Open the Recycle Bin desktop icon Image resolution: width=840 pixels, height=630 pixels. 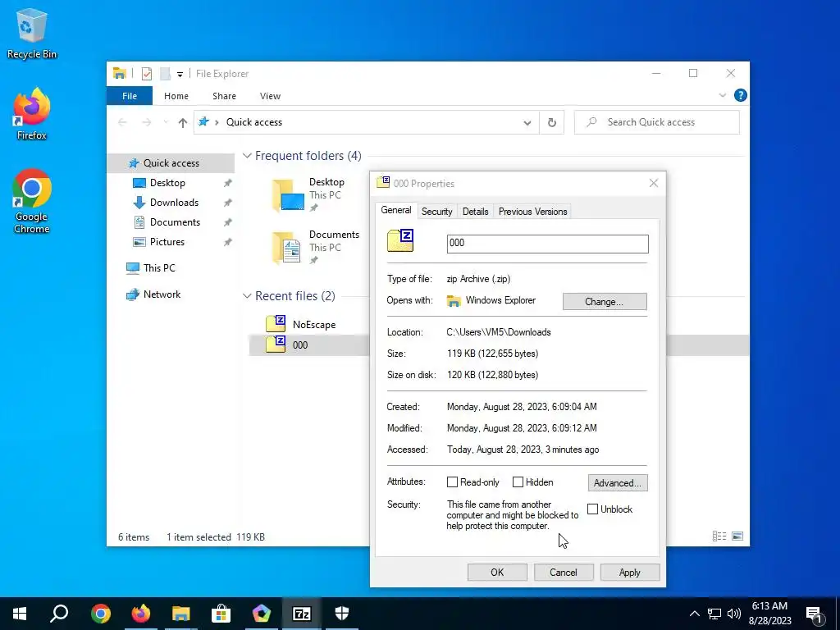tap(32, 34)
